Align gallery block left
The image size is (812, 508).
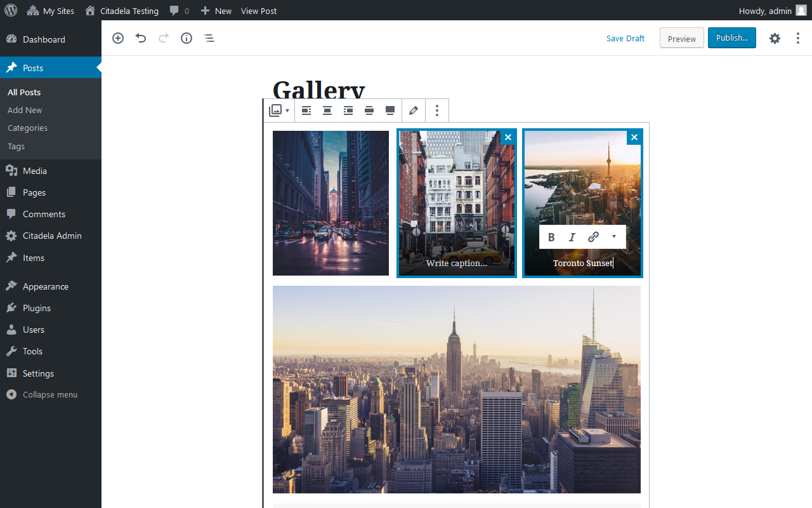pos(306,110)
